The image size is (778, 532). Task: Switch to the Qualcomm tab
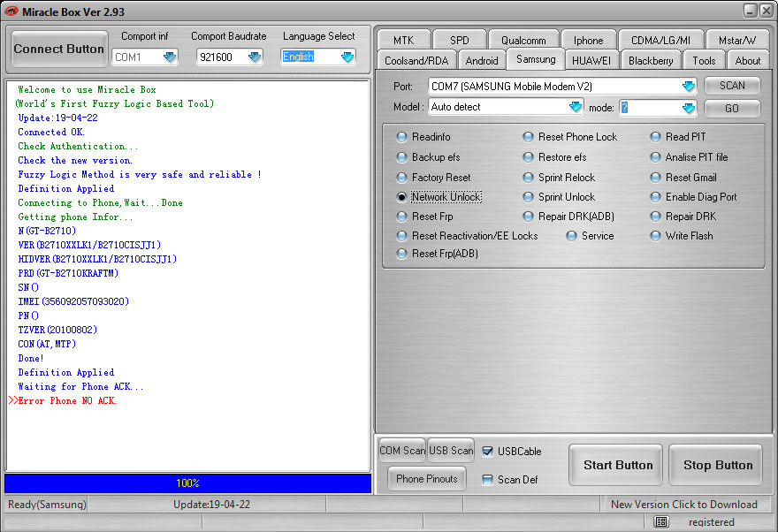(523, 40)
